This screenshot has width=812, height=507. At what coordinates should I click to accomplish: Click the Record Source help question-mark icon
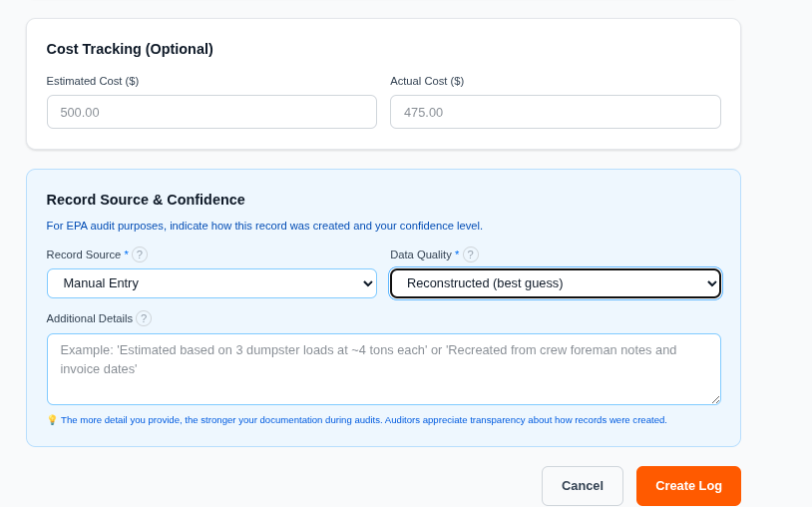click(x=140, y=254)
